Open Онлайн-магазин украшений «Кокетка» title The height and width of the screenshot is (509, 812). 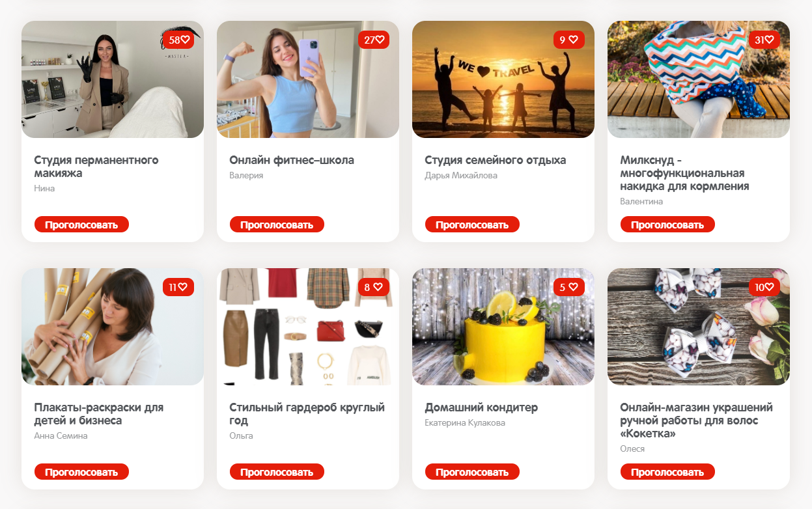(x=697, y=420)
